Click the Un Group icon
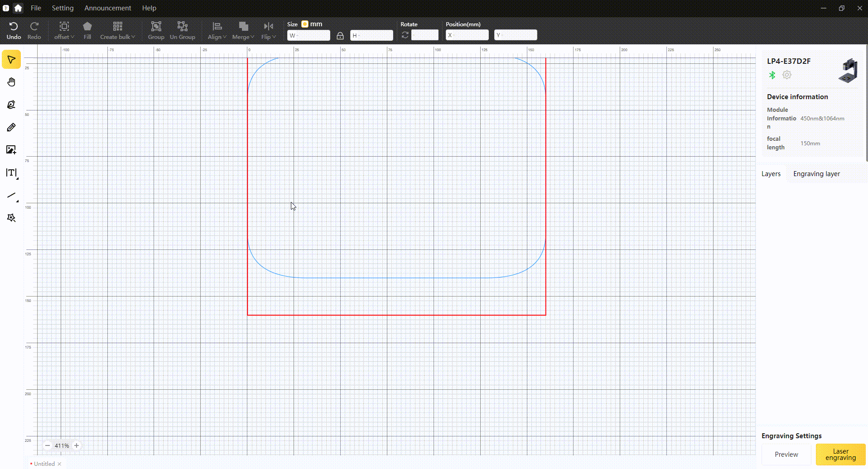Image resolution: width=868 pixels, height=469 pixels. point(183,26)
